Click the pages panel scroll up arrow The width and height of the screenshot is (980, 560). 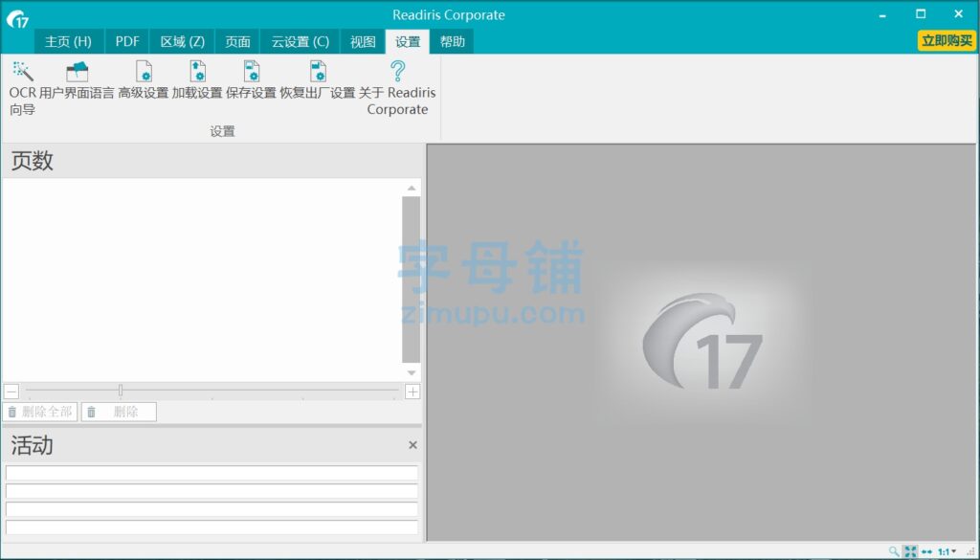coord(412,189)
